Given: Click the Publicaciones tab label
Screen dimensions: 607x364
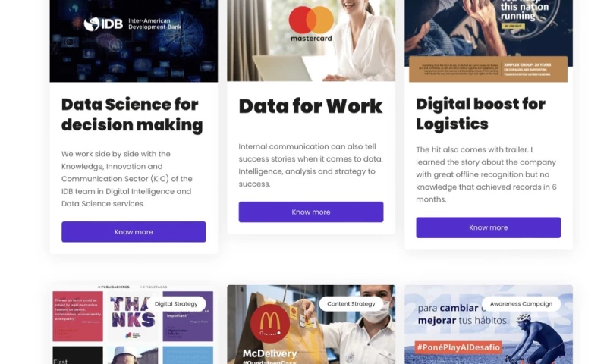Looking at the screenshot, I should [x=113, y=287].
